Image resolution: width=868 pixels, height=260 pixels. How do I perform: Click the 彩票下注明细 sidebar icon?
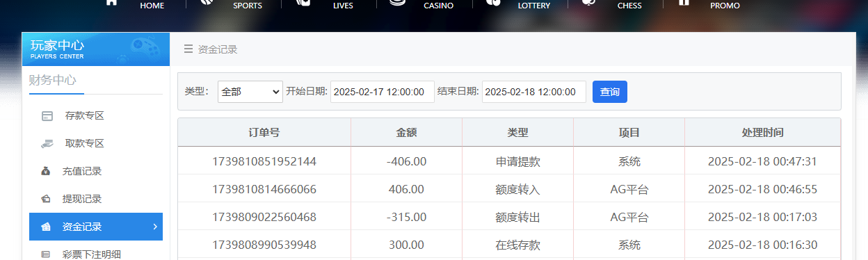pos(46,254)
